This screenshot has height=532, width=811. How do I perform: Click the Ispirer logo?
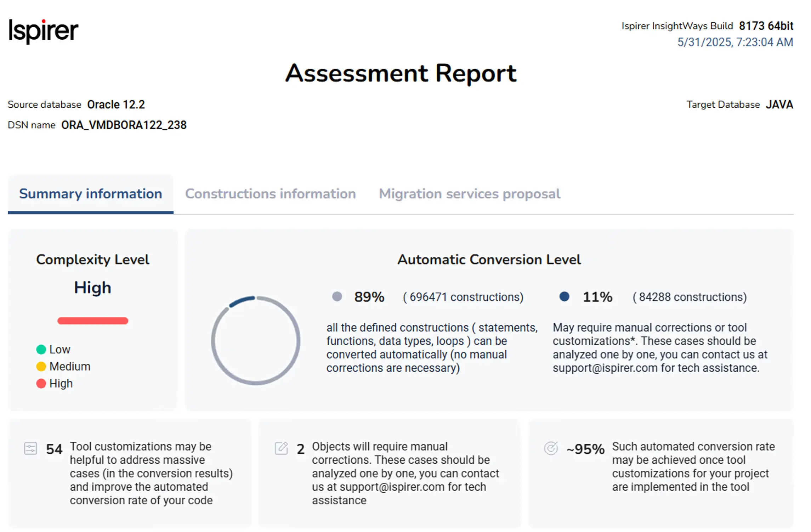click(x=43, y=31)
